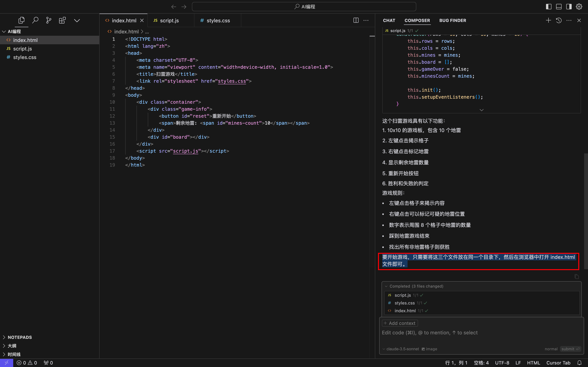Open the composer history icon
Image resolution: width=588 pixels, height=367 pixels.
point(559,20)
